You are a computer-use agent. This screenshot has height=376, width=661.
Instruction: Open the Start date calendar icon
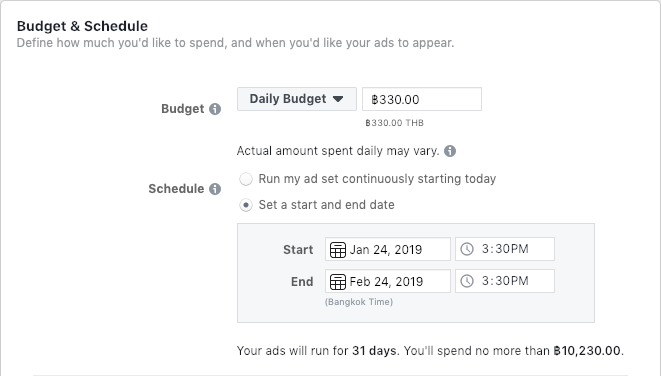(x=338, y=250)
